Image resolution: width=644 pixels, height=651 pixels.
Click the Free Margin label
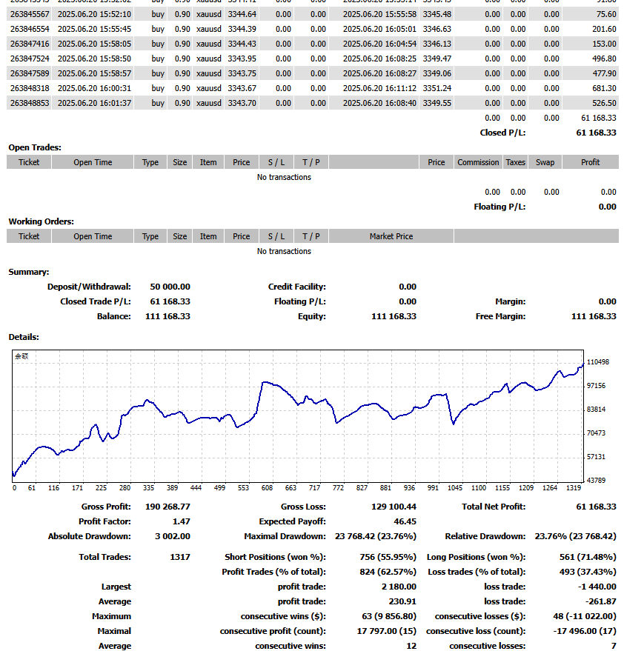(501, 316)
